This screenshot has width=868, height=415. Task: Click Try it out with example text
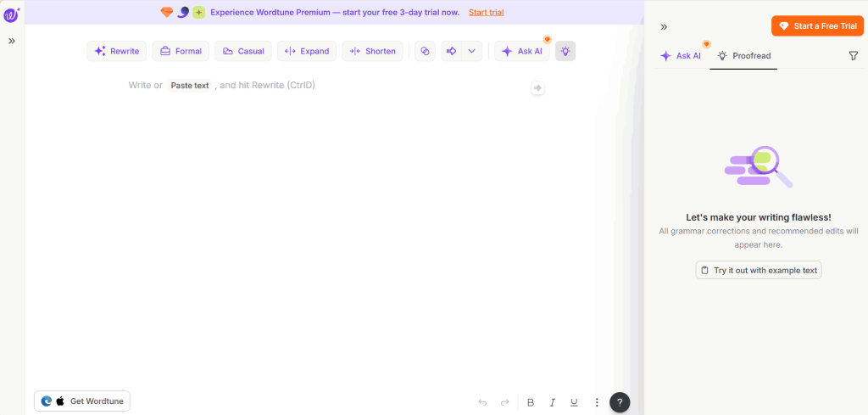coord(759,271)
